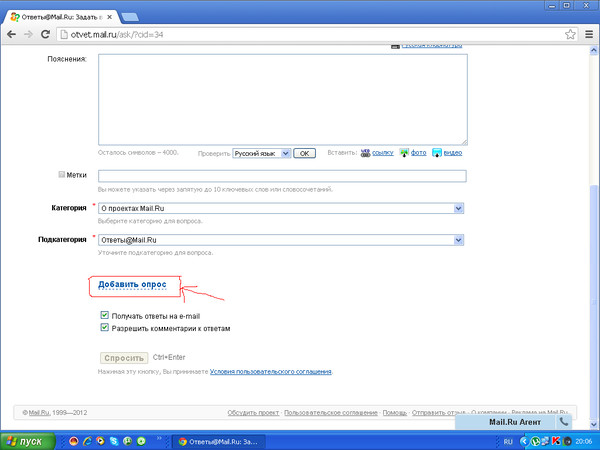Uncheck Разрешить комментарии к ответам
This screenshot has width=600, height=450.
[104, 328]
